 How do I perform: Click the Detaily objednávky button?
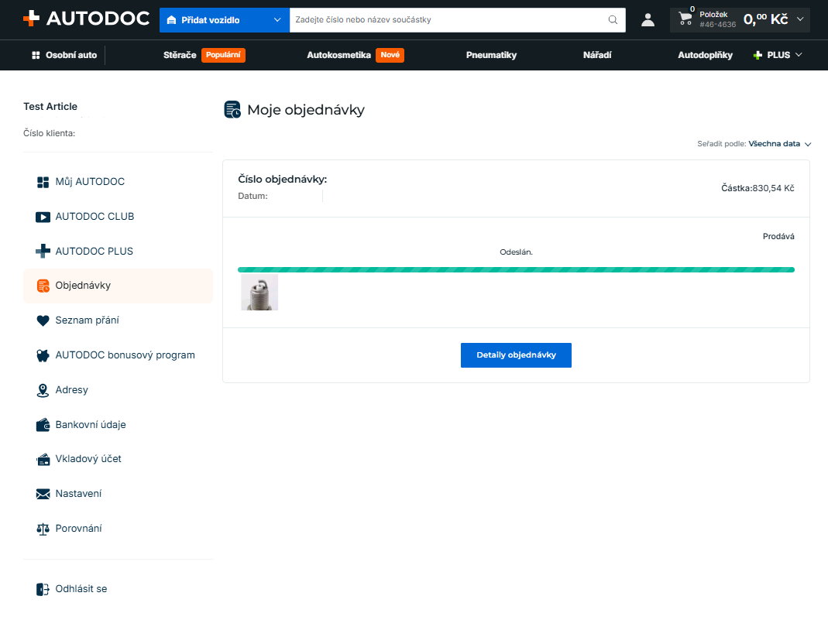point(516,355)
